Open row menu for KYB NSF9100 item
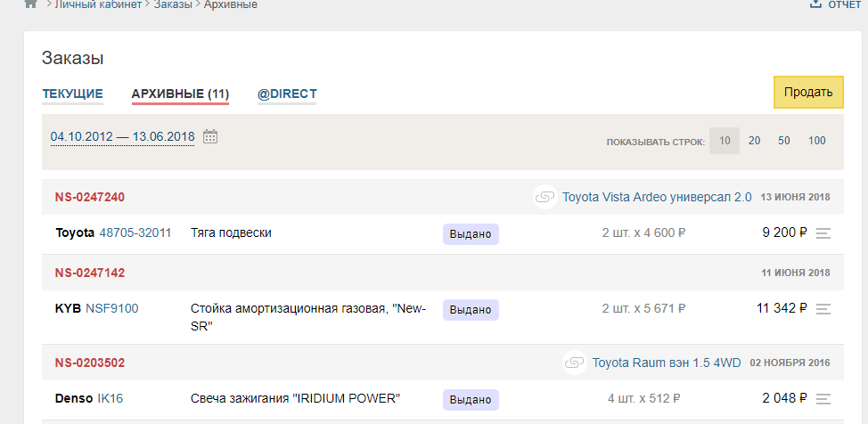 pyautogui.click(x=823, y=309)
